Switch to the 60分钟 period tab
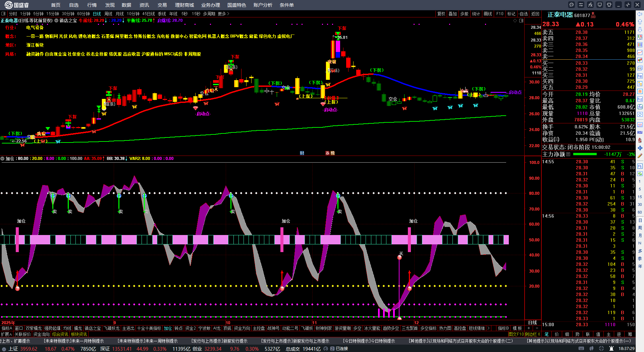This screenshot has width=644, height=352. click(x=84, y=14)
